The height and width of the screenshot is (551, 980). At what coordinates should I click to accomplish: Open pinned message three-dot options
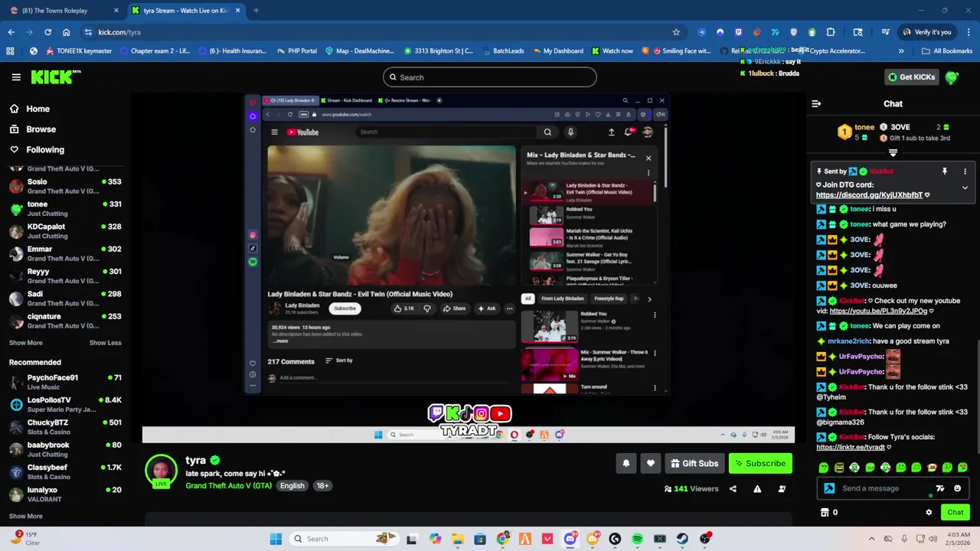[x=965, y=171]
